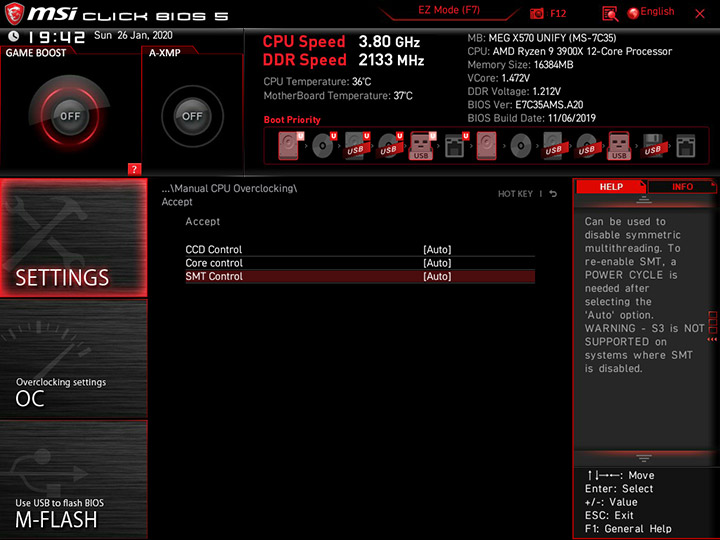Select the SMT Control row label
The image size is (720, 540).
click(214, 276)
